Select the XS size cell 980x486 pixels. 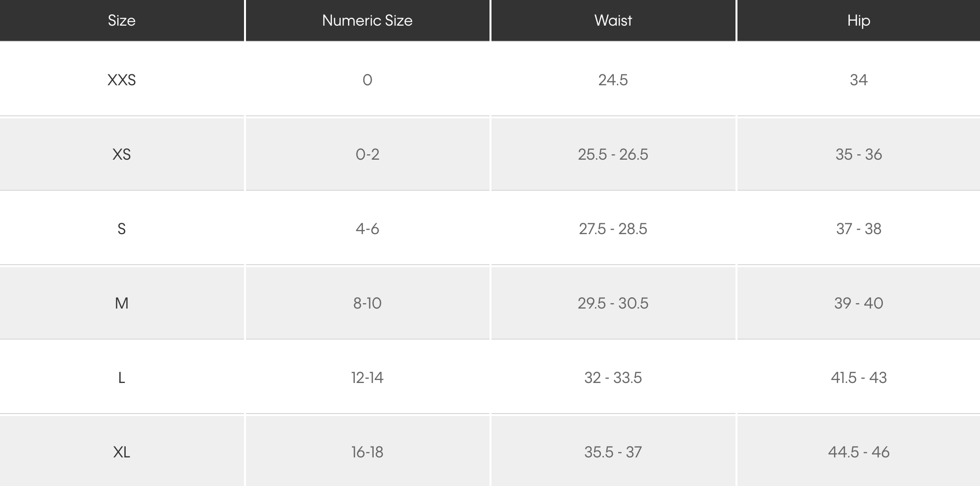tap(122, 154)
